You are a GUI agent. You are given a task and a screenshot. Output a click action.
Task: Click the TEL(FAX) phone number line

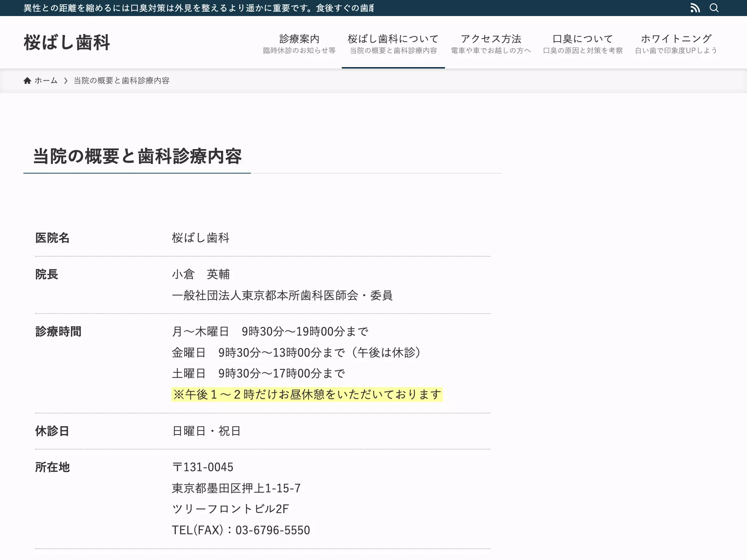241,530
